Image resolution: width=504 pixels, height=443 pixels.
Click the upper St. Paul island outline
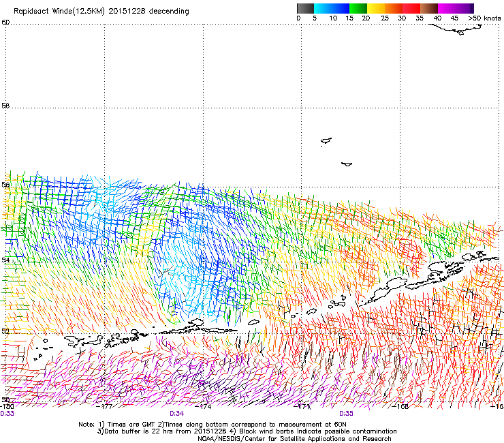[326, 141]
